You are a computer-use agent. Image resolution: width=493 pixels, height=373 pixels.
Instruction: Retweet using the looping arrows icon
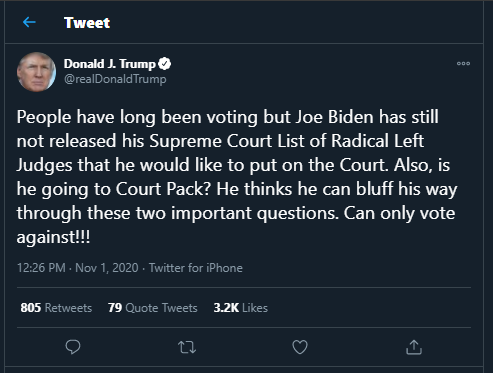coord(187,347)
